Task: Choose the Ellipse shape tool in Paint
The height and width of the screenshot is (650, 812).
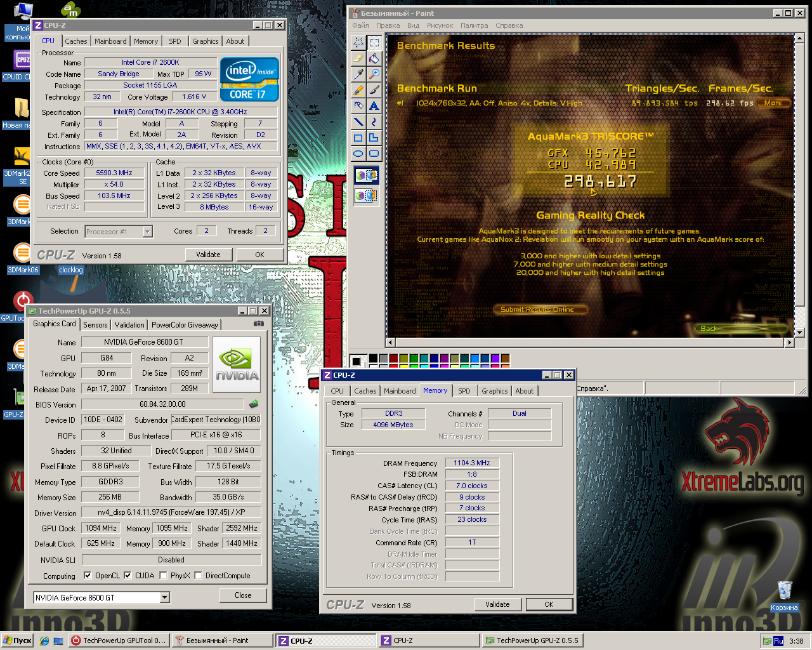Action: coord(358,154)
